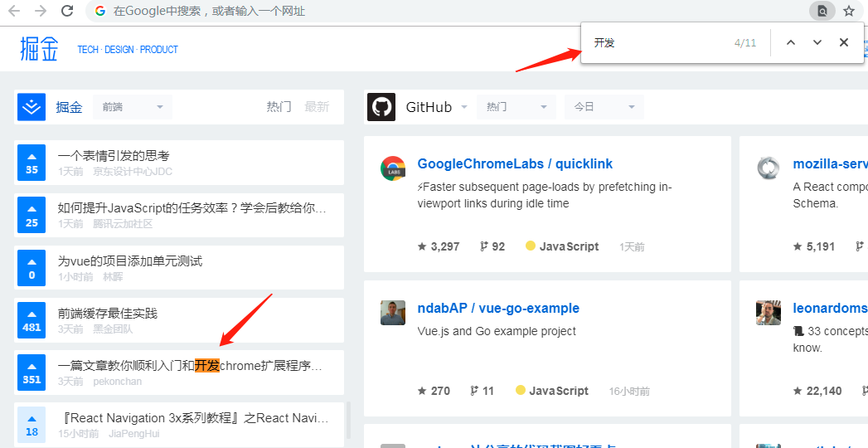Click the ndabAP user avatar
This screenshot has width=868, height=448.
pyautogui.click(x=393, y=313)
